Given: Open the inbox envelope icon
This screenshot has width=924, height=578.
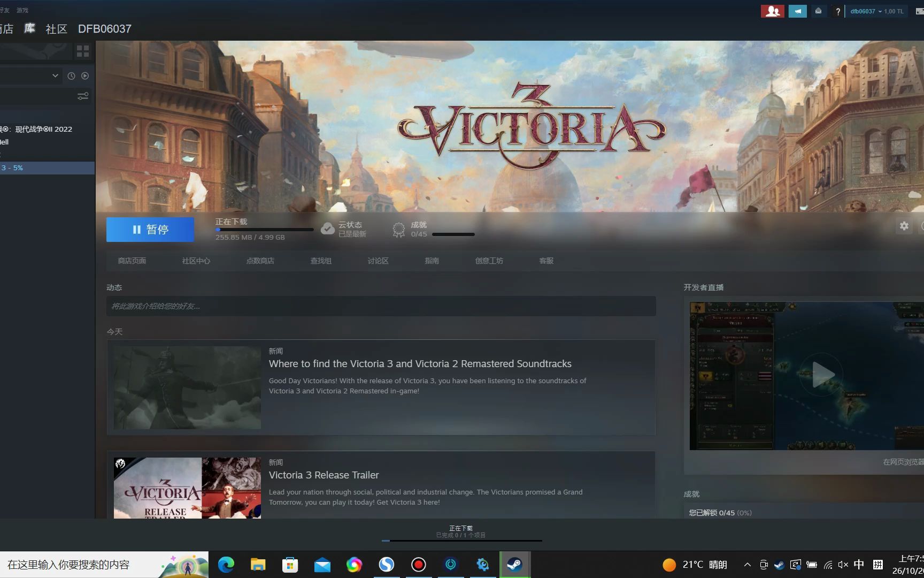Looking at the screenshot, I should 818,11.
